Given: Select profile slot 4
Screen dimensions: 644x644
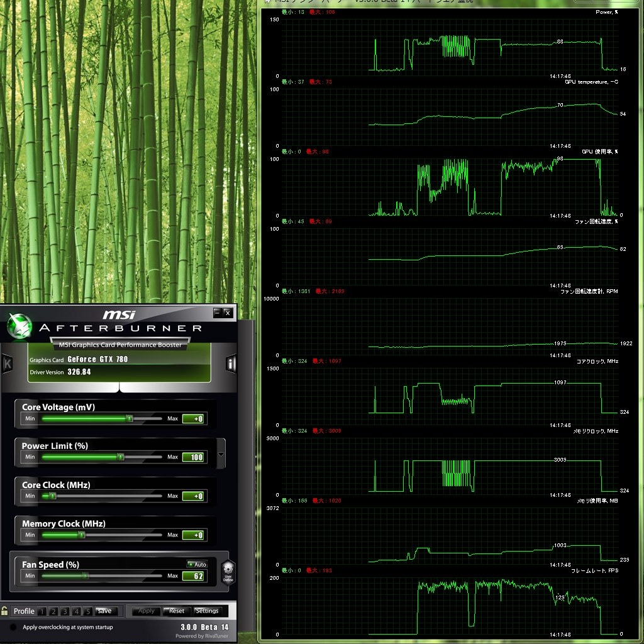Looking at the screenshot, I should (x=76, y=611).
